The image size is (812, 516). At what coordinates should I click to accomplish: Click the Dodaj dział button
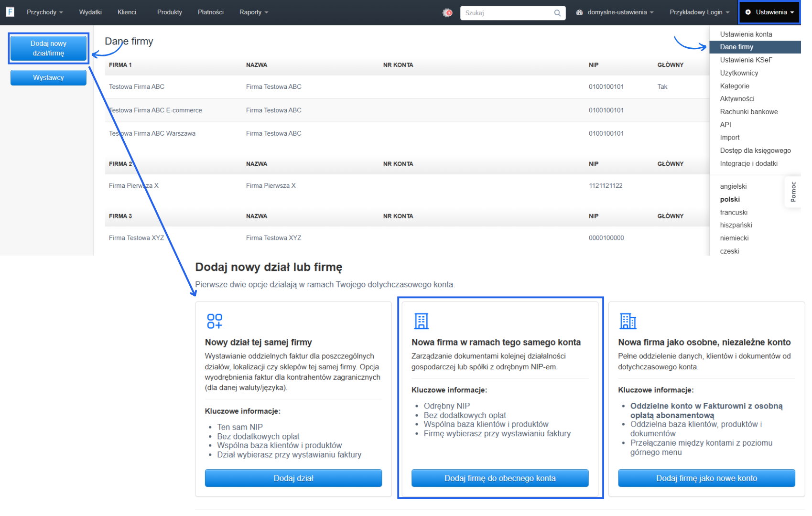click(293, 478)
